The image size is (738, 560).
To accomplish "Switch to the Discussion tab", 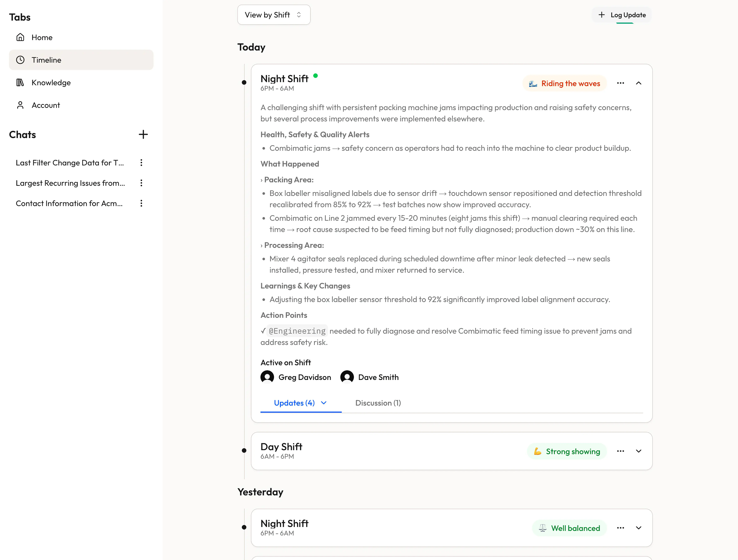I will pos(378,403).
